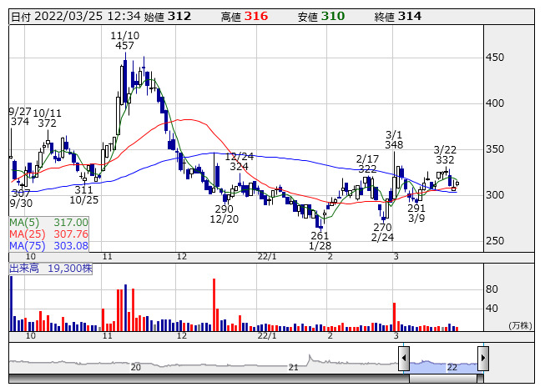Click the left range handle arrow

(x=404, y=358)
